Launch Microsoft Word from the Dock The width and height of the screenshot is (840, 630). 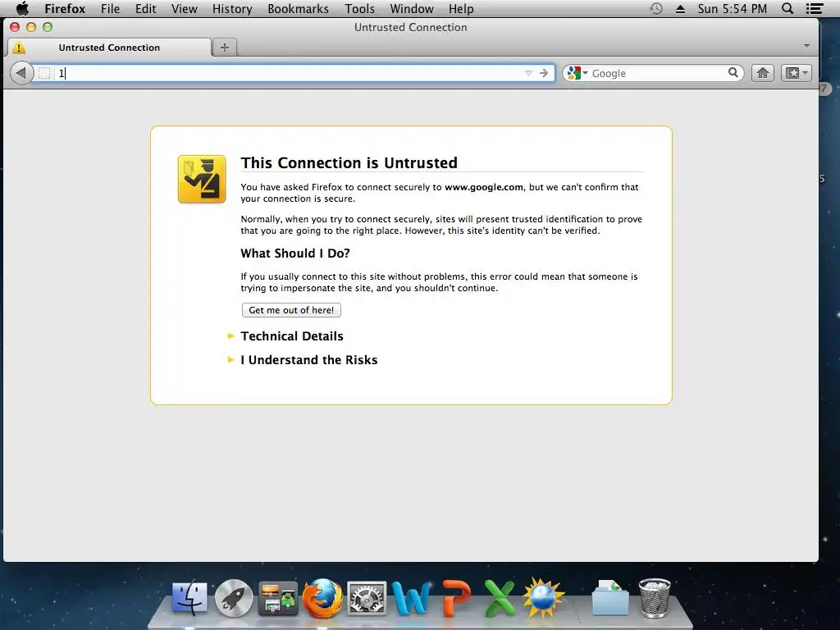coord(412,598)
